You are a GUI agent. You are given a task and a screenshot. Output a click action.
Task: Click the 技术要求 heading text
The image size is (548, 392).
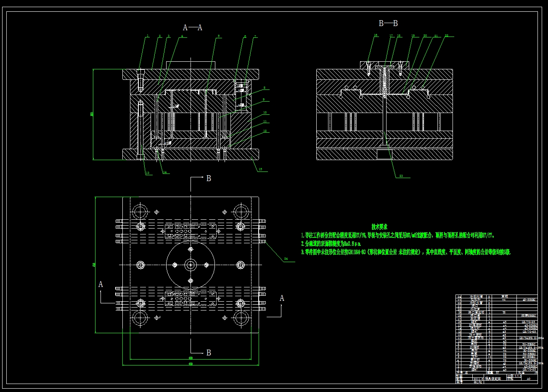[380, 227]
